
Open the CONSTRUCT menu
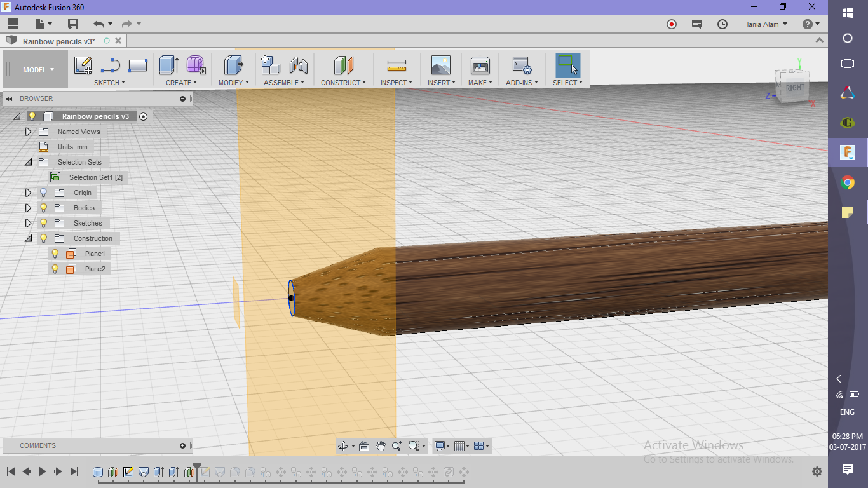pyautogui.click(x=343, y=83)
